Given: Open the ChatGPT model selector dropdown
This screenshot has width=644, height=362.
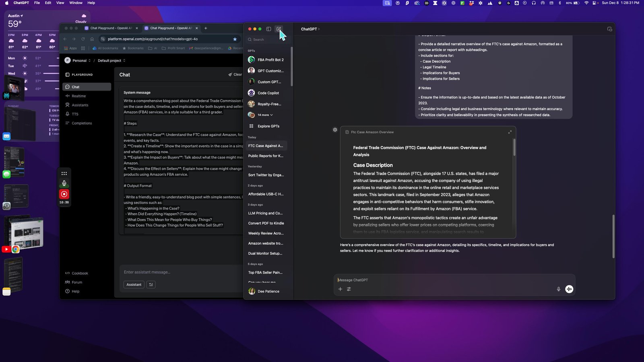Looking at the screenshot, I should tap(310, 29).
